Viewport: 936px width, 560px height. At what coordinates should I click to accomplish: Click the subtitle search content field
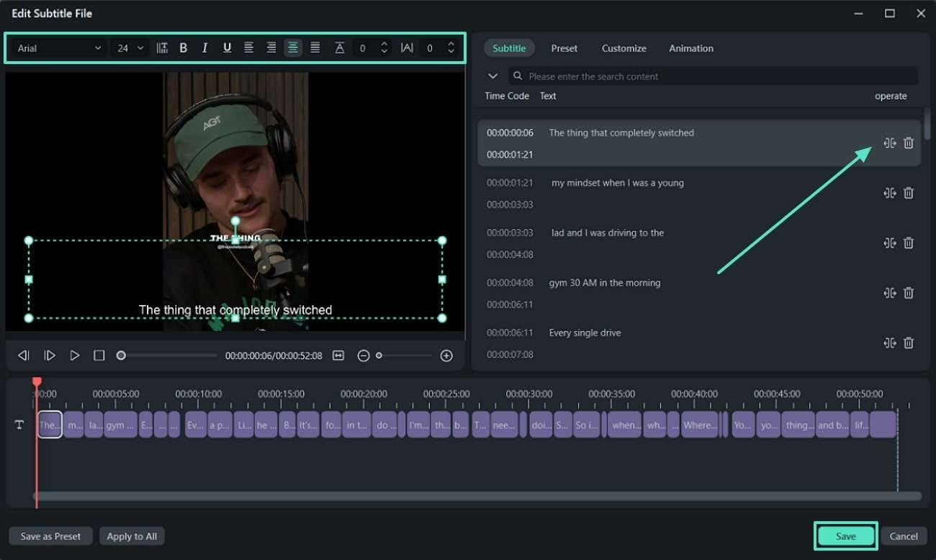point(713,76)
